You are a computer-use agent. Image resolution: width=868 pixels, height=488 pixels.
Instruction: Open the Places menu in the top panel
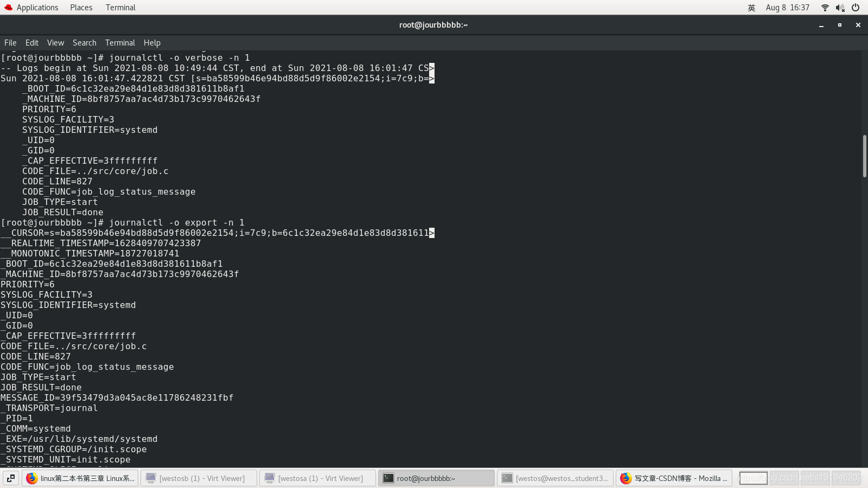coord(81,8)
